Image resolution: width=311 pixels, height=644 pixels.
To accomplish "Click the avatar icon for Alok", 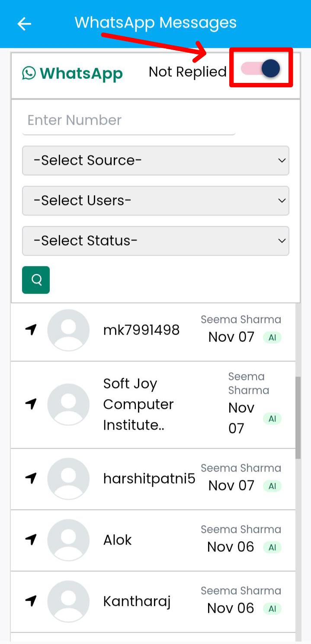I will coord(68,540).
